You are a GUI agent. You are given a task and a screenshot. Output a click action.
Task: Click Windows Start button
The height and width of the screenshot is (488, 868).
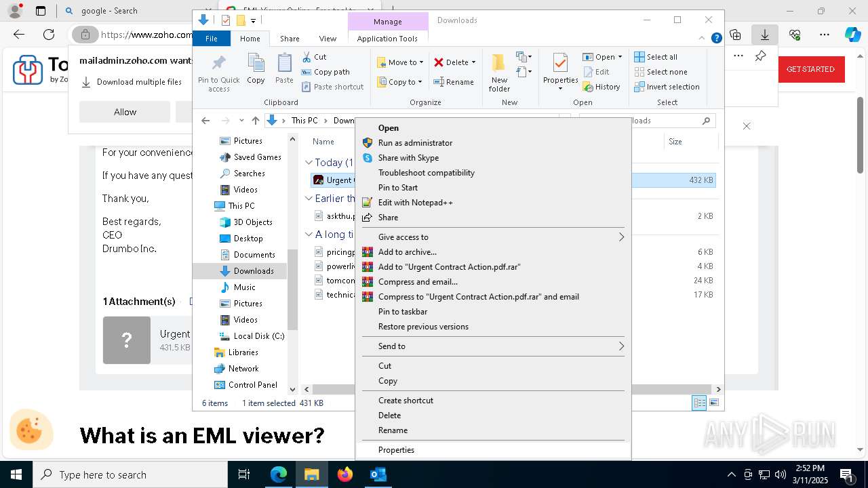[x=16, y=474]
